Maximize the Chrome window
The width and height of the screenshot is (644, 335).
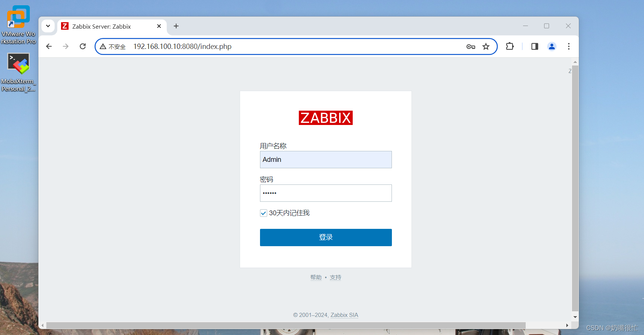tap(546, 26)
